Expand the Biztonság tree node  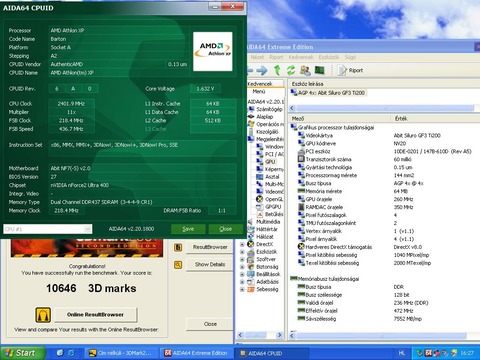pos(242,267)
